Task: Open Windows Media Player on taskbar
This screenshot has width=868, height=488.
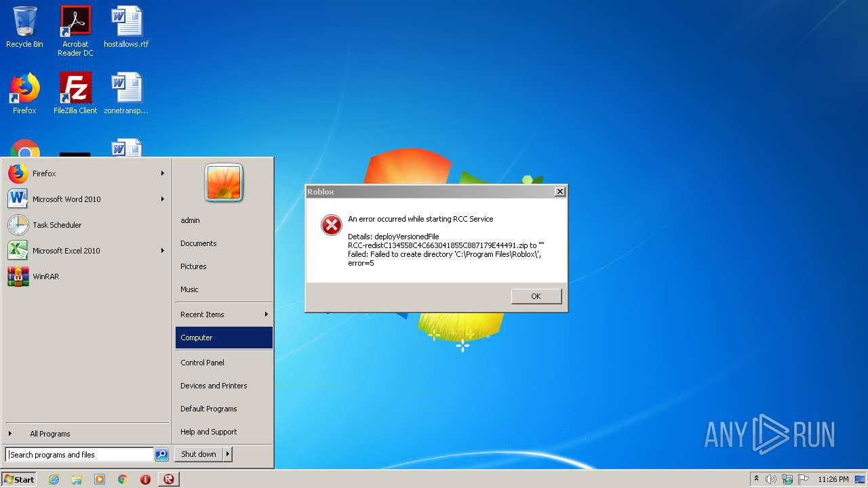Action: coord(100,479)
